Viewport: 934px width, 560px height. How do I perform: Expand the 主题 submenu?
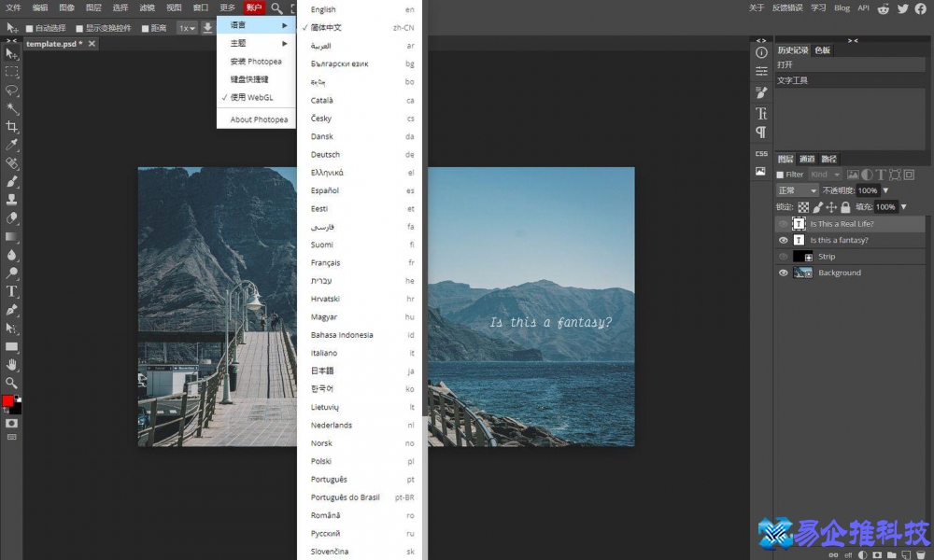tap(257, 43)
